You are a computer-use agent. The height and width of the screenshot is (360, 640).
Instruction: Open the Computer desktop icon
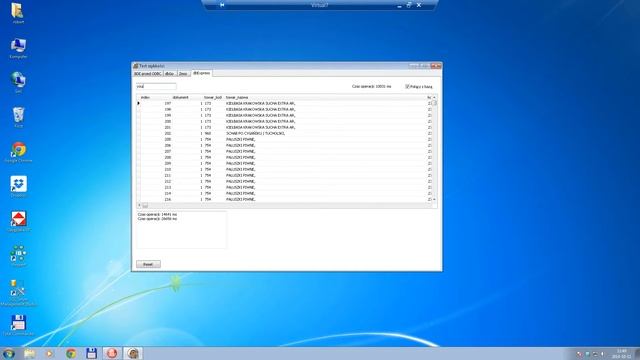18,48
